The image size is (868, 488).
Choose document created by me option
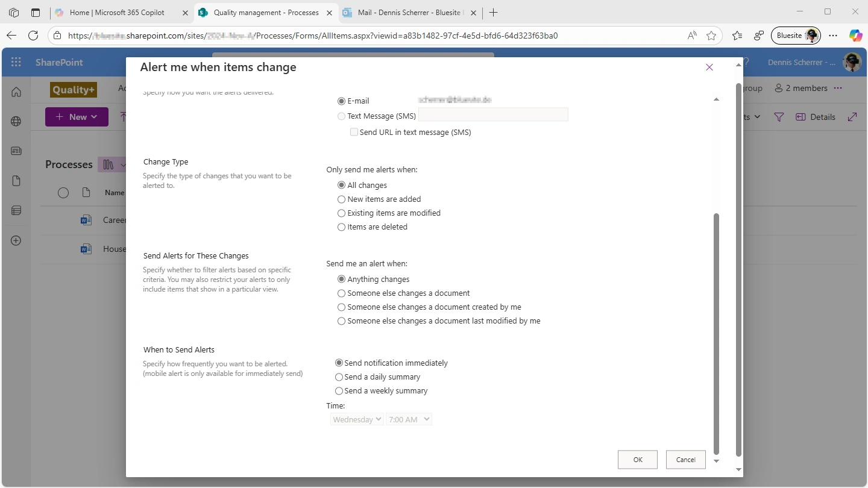(342, 307)
